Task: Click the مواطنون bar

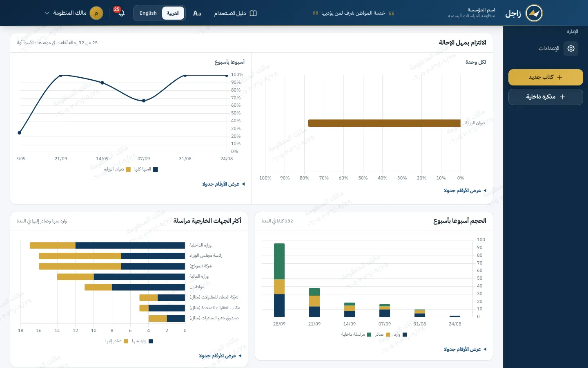Action: click(x=135, y=287)
